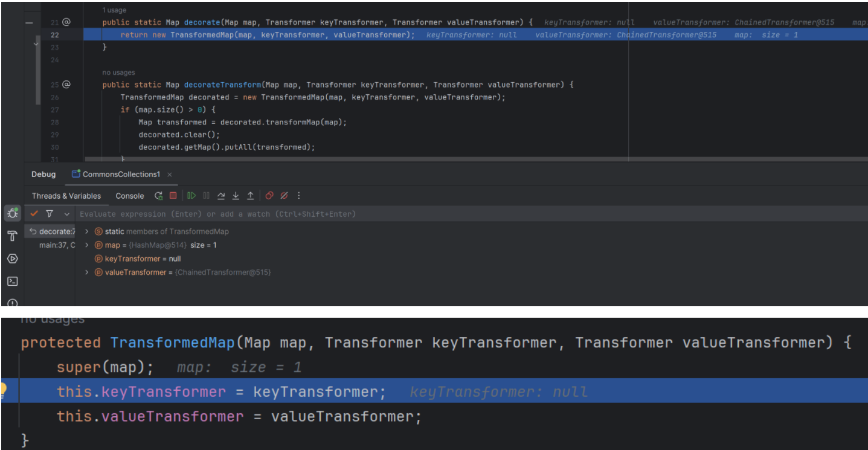Click the Rerun debug icon
The image size is (868, 450).
pyautogui.click(x=159, y=196)
